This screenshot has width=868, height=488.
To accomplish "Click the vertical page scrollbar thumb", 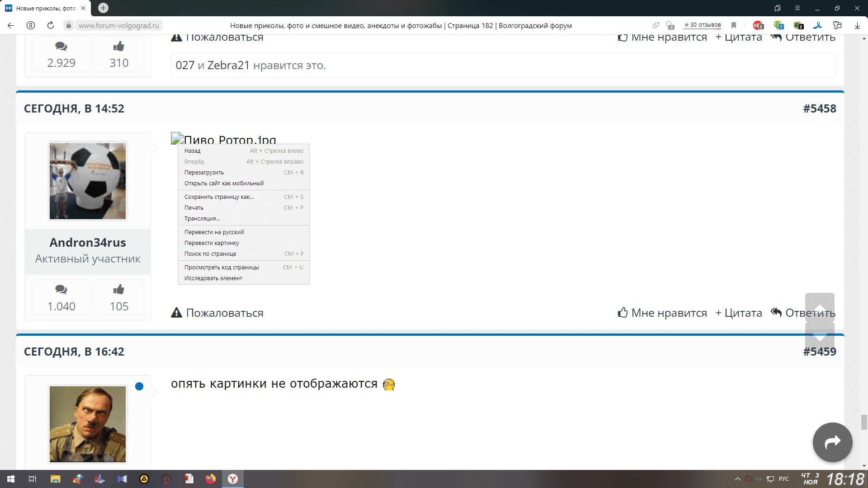I will (x=864, y=422).
